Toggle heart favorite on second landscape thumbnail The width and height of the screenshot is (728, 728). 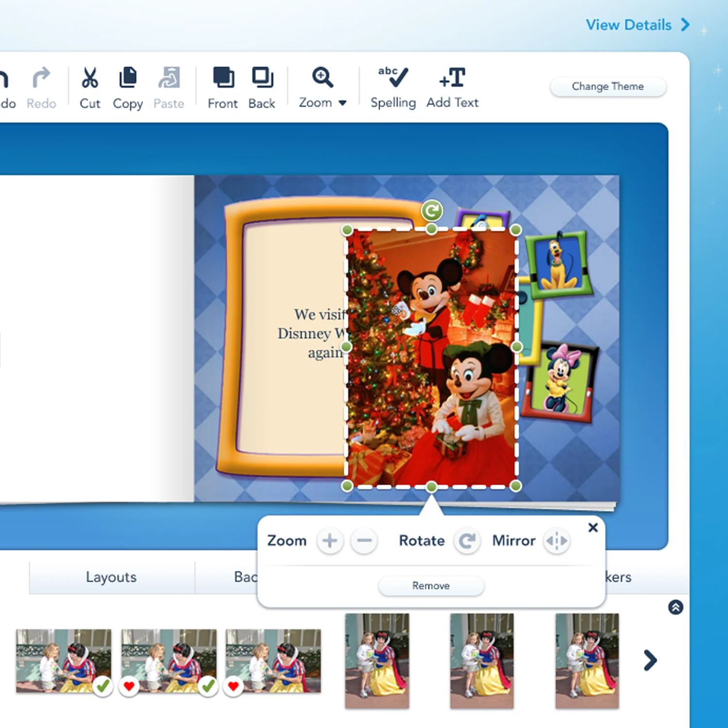129,686
